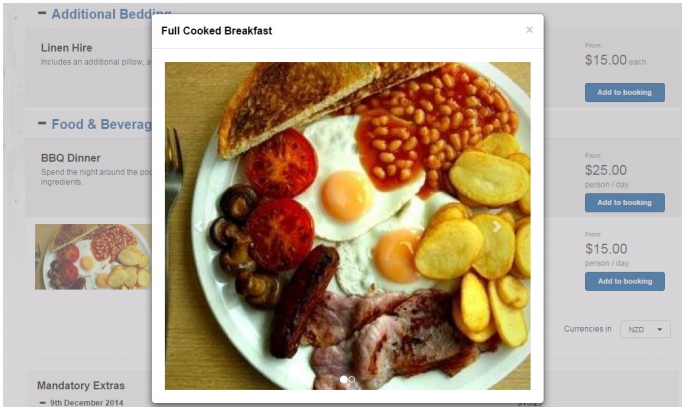Viewport: 688px width, 413px height.
Task: Add BBQ Dinner to booking
Action: (624, 202)
